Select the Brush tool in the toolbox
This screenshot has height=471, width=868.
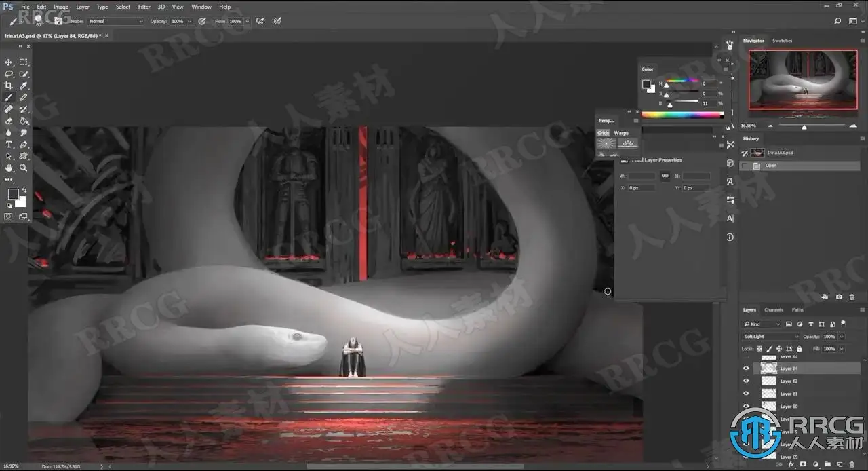coord(9,97)
